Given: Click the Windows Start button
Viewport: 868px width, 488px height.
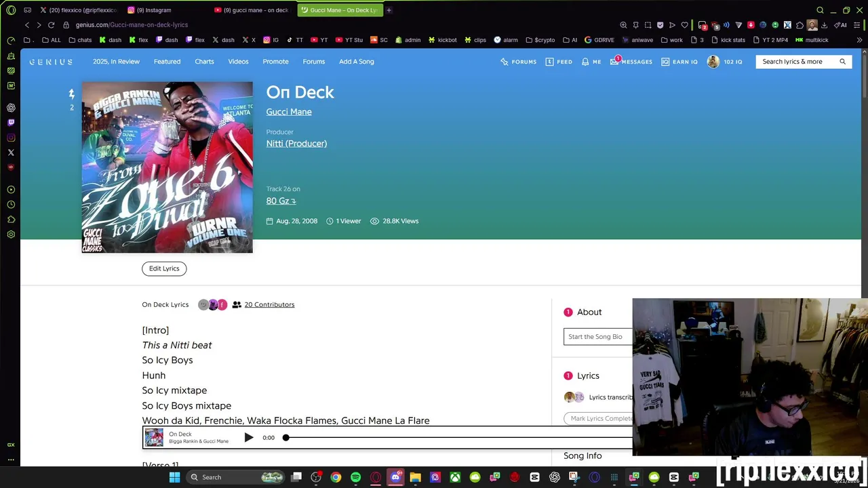Looking at the screenshot, I should (174, 477).
